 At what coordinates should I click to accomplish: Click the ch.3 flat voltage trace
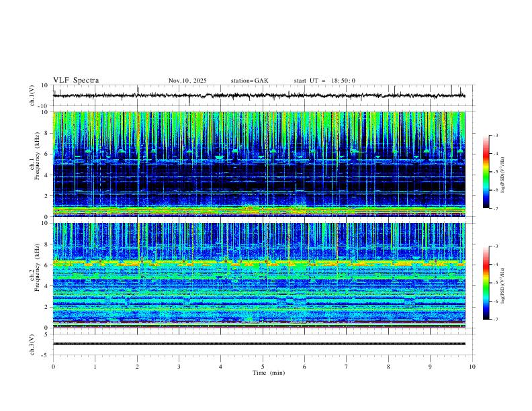(x=259, y=344)
